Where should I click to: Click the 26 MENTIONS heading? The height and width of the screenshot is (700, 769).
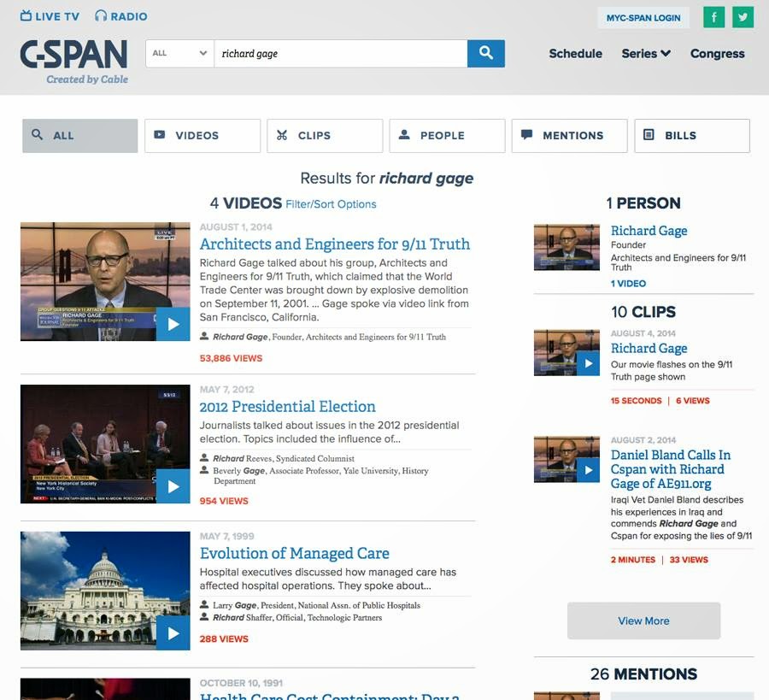[643, 674]
